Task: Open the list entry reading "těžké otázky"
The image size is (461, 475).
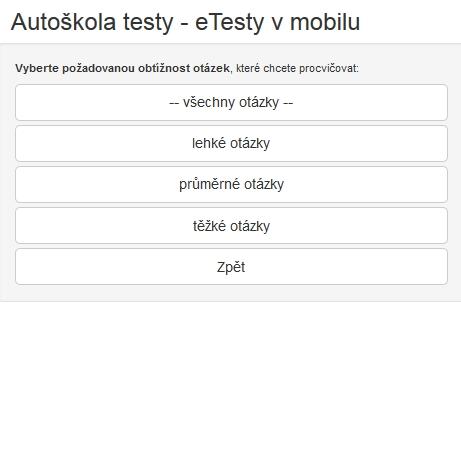Action: coord(231,225)
